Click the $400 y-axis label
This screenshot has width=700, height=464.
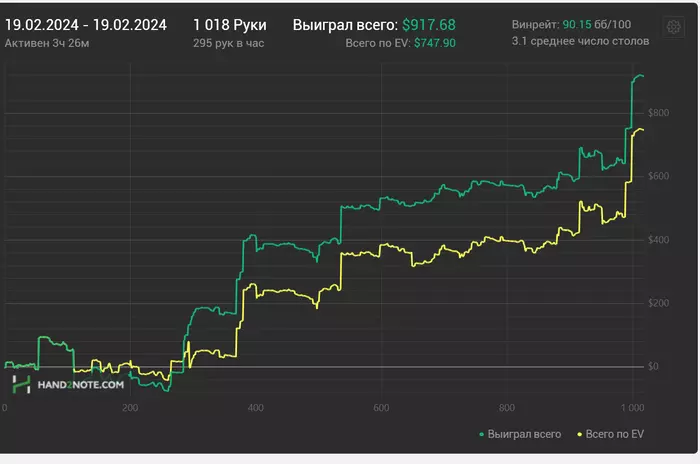pos(658,240)
